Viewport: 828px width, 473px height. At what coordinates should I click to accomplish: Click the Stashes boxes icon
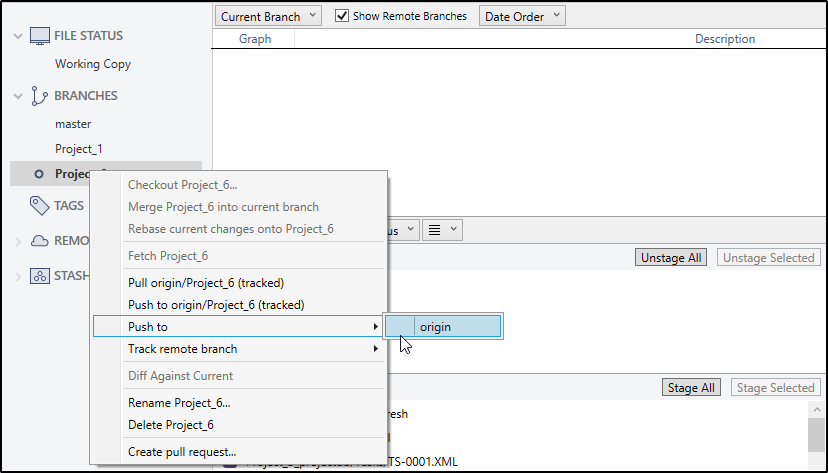click(40, 276)
